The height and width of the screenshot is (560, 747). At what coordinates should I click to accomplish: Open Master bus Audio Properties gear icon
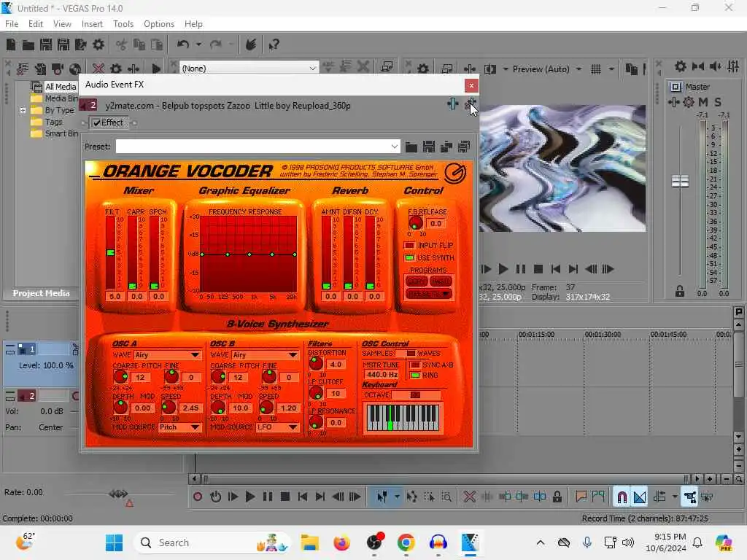681,66
